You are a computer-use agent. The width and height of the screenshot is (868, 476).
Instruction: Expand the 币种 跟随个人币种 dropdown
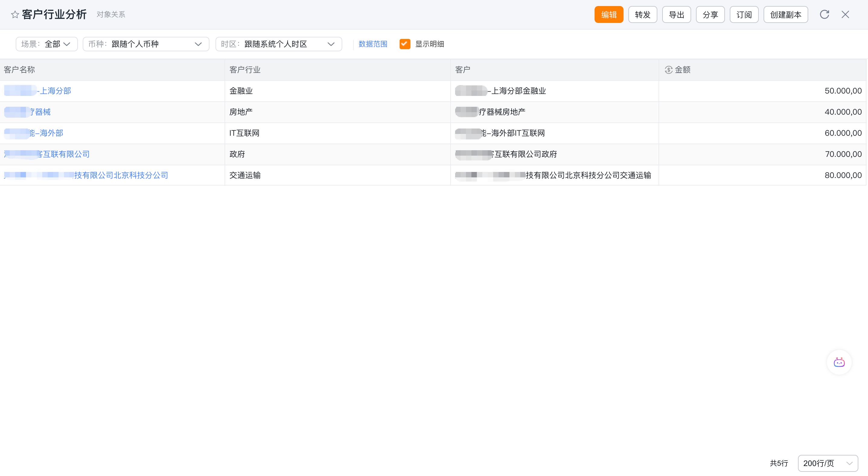146,44
